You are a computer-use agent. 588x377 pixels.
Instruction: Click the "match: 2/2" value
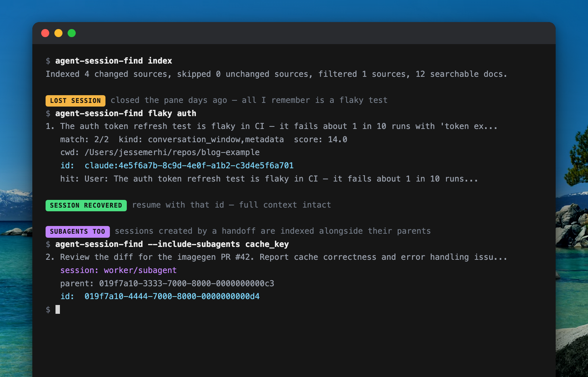tap(85, 140)
